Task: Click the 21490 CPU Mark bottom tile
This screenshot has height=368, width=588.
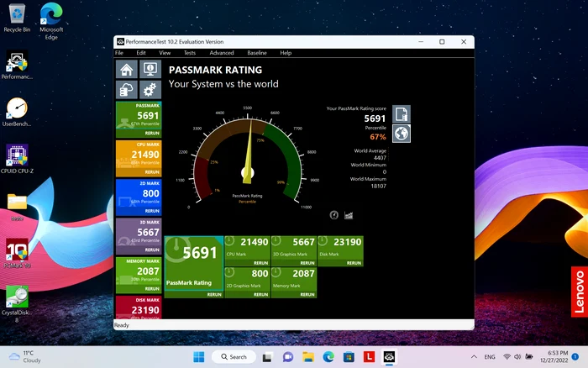Action: point(248,251)
